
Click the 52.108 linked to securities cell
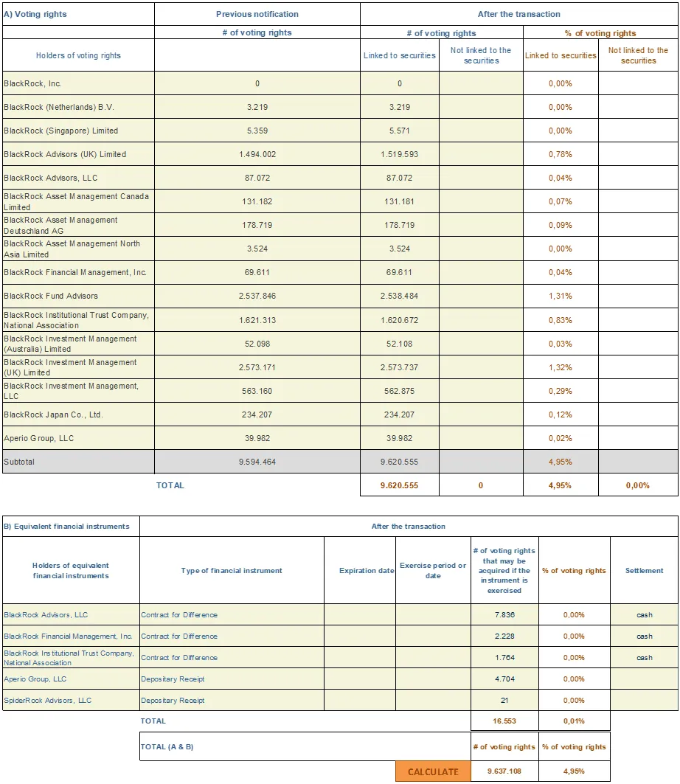(x=400, y=344)
